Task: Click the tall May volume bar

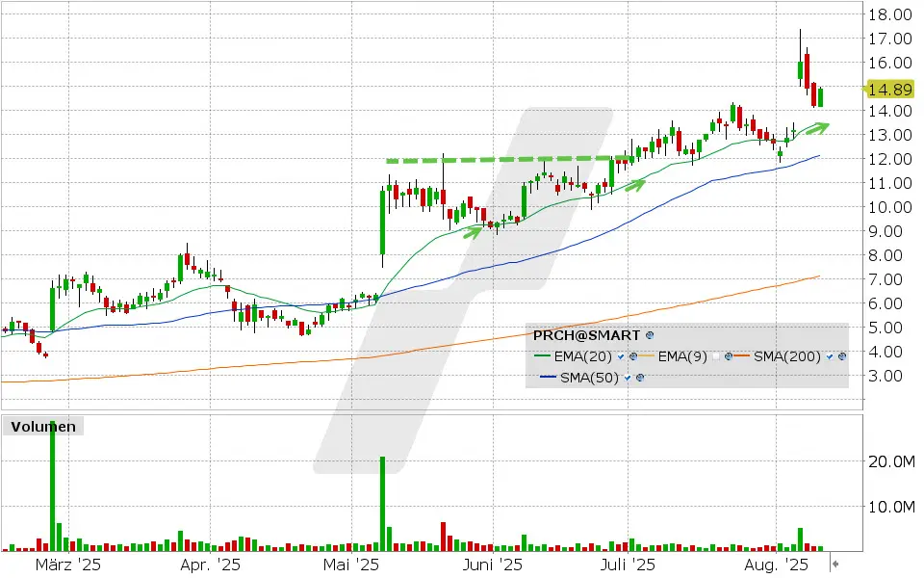Action: pos(382,504)
